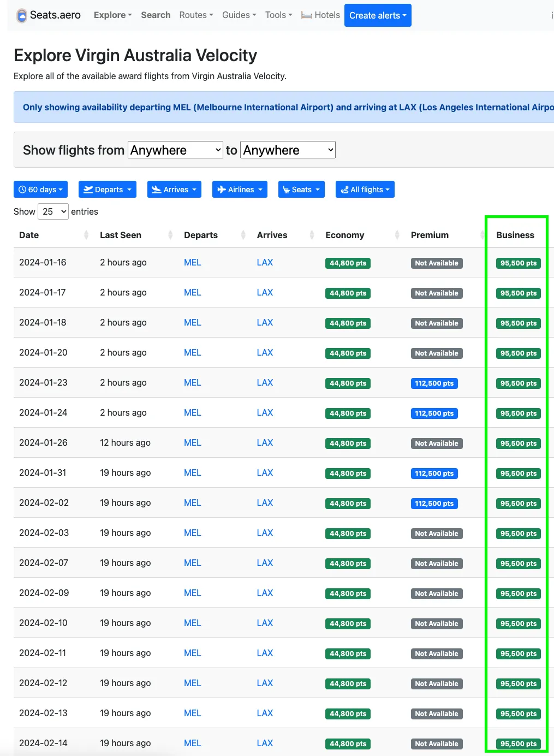Click 95,500 pts Business badge for 2024-02-14

(519, 744)
